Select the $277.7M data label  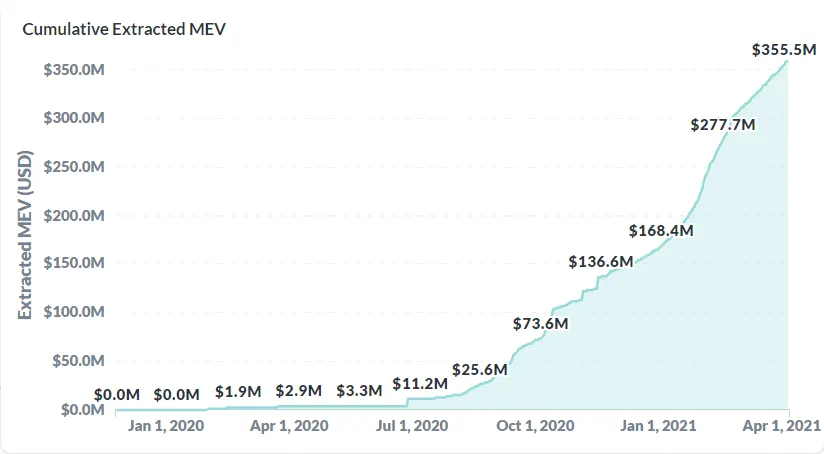(x=723, y=125)
